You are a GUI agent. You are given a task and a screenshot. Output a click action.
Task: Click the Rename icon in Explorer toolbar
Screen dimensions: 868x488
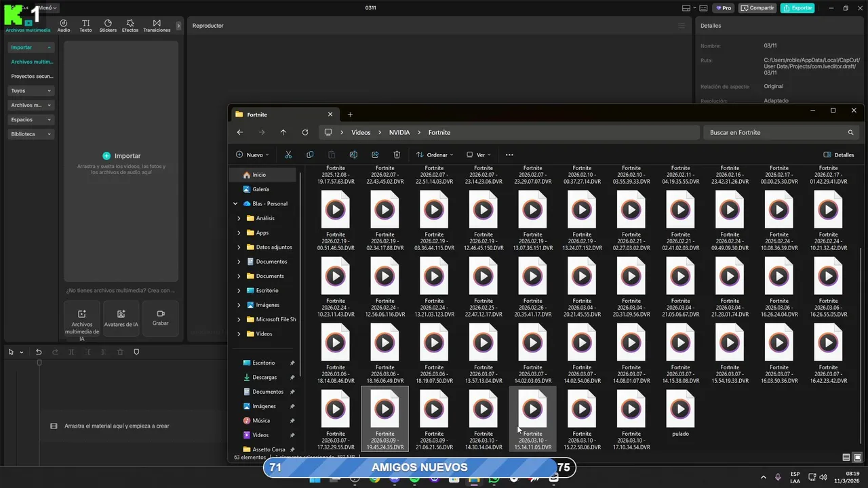coord(353,155)
